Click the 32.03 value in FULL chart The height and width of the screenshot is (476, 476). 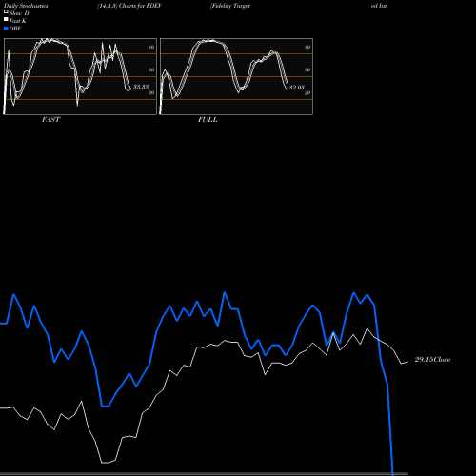pos(297,88)
